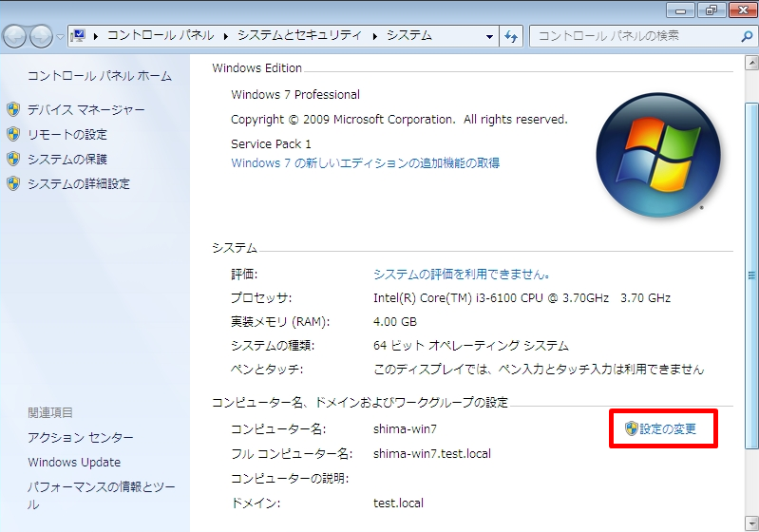Select システム breadcrumb item
The image size is (759, 532).
pos(409,35)
